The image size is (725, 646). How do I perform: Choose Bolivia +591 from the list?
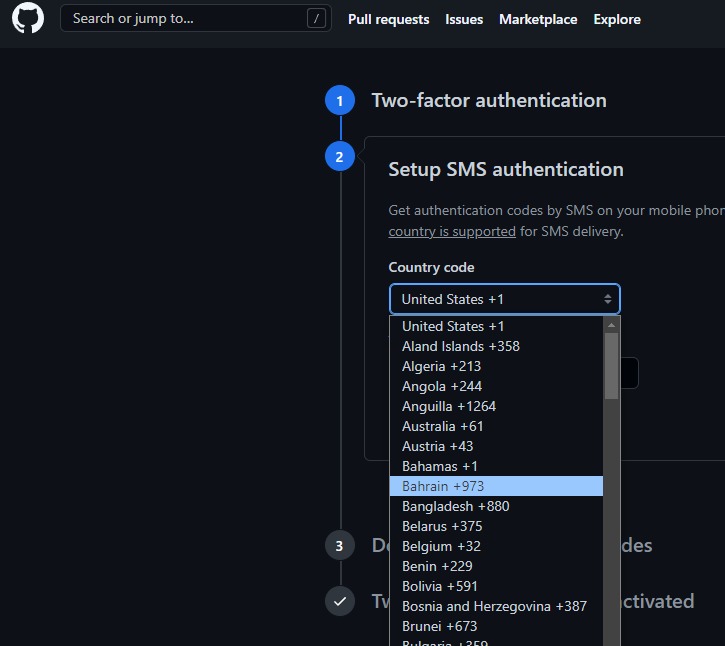tap(496, 586)
